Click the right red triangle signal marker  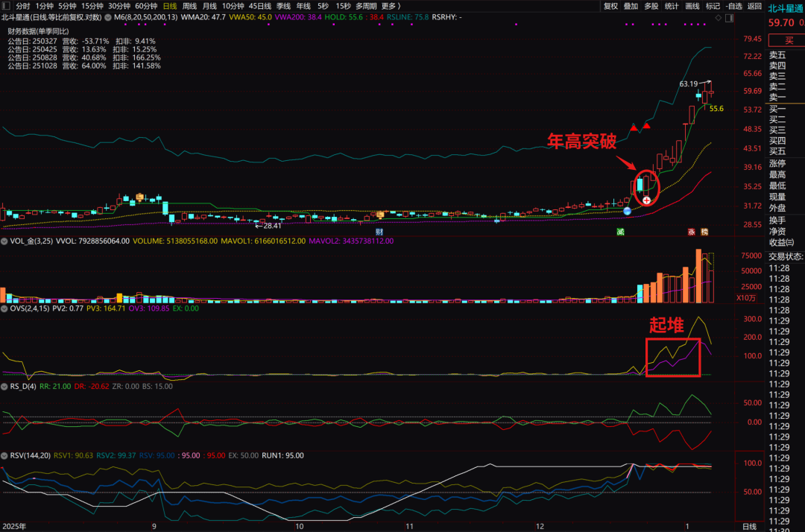click(x=647, y=126)
